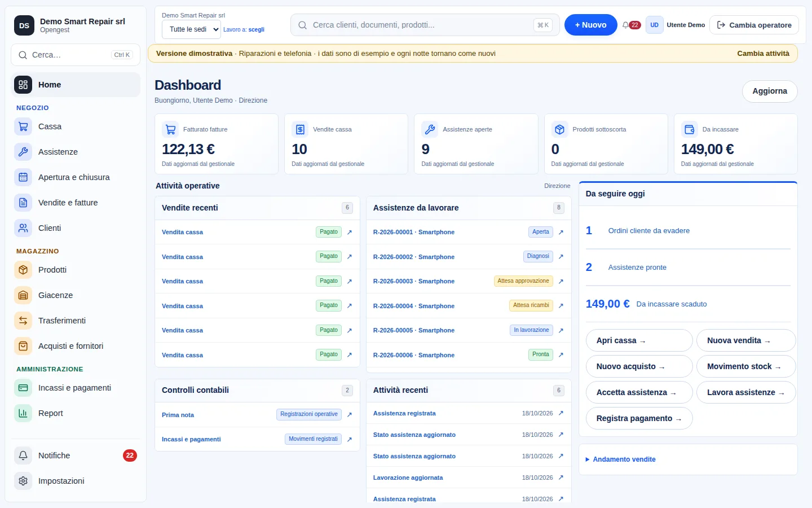Image resolution: width=812 pixels, height=508 pixels.
Task: Open Acquisti e fornitori bag icon
Action: (23, 346)
